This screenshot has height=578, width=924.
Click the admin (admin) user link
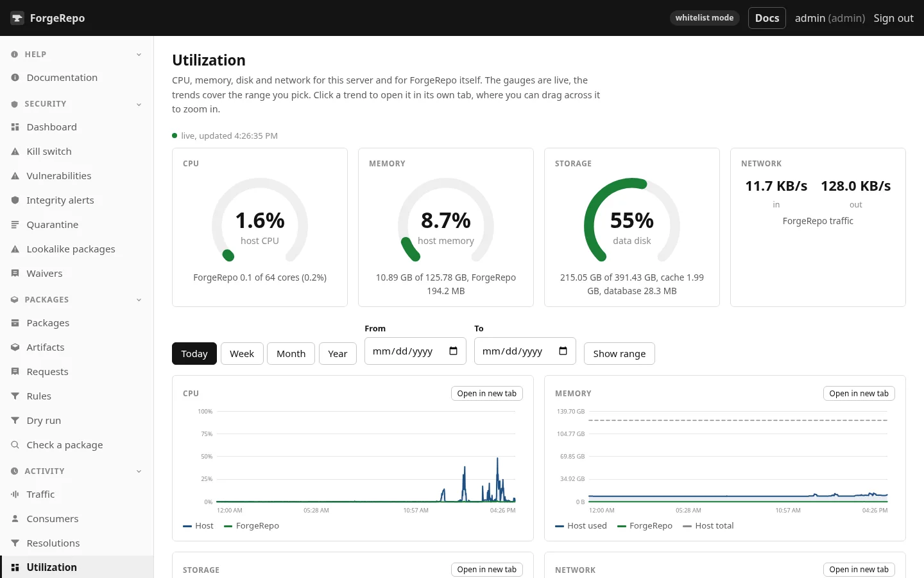click(x=830, y=18)
